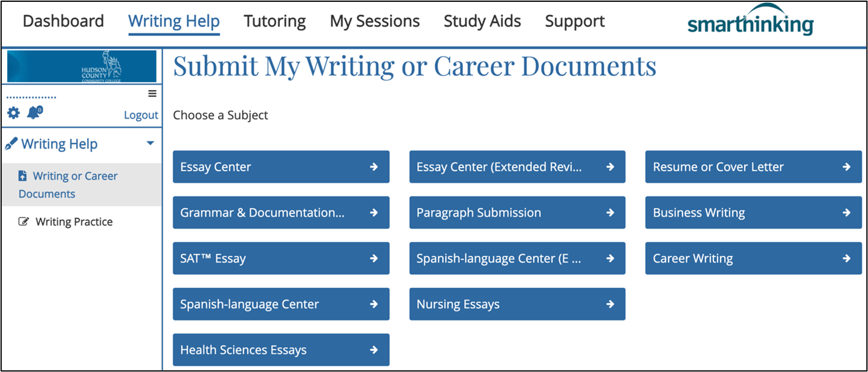The image size is (868, 372).
Task: Choose the Resume or Cover Letter subject
Action: pos(753,167)
